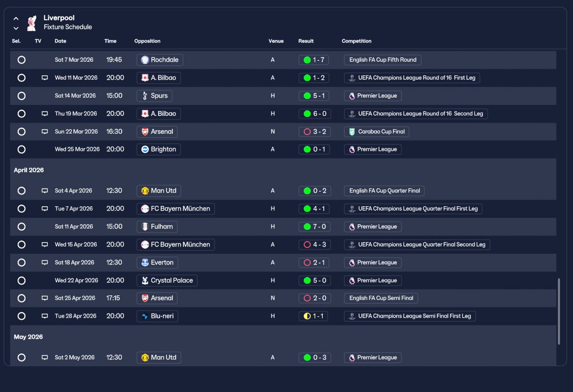The width and height of the screenshot is (573, 392).
Task: Click the down chevron beside Fixture Schedule
Action: coord(16,28)
